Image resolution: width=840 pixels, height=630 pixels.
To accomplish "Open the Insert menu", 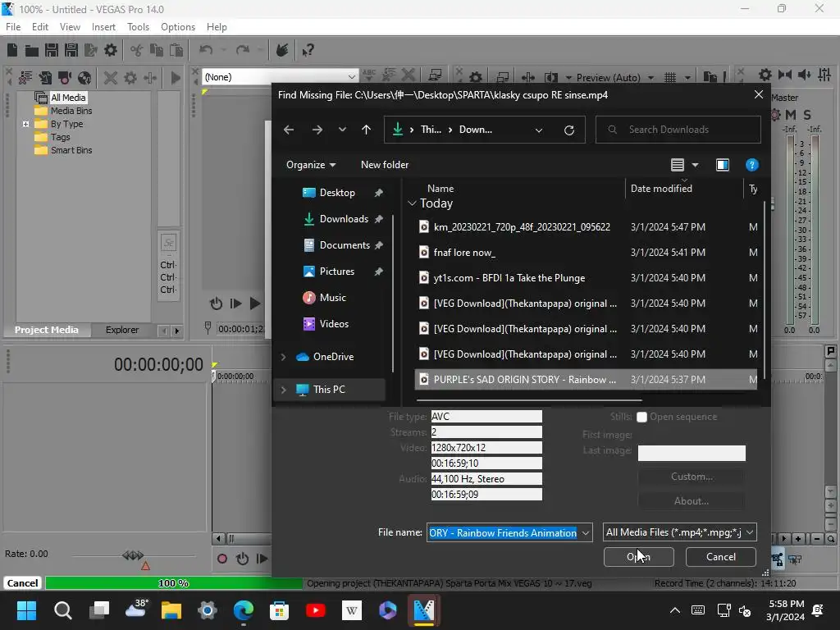I will pyautogui.click(x=103, y=27).
